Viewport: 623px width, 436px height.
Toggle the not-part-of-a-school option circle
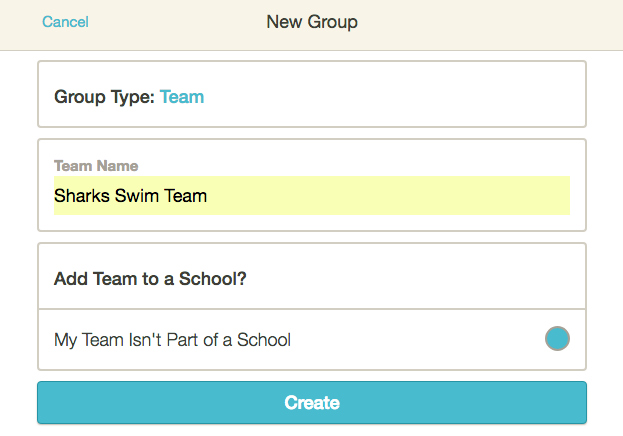pyautogui.click(x=557, y=339)
